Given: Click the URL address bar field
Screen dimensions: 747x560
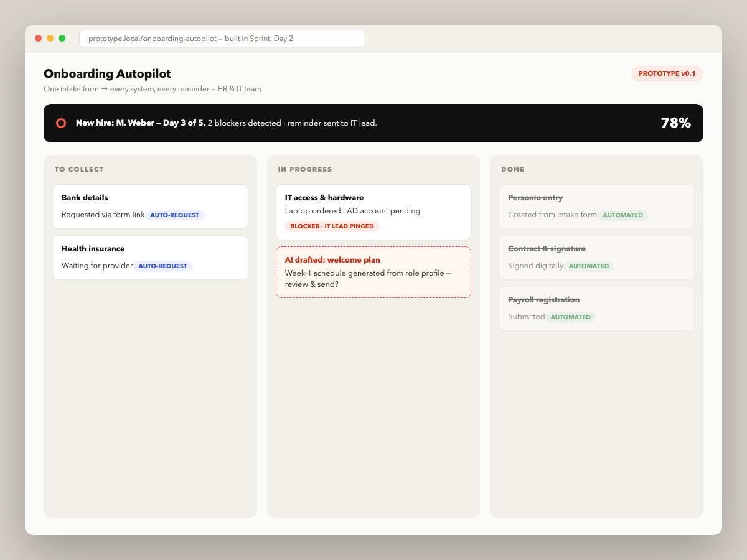Looking at the screenshot, I should tap(222, 39).
